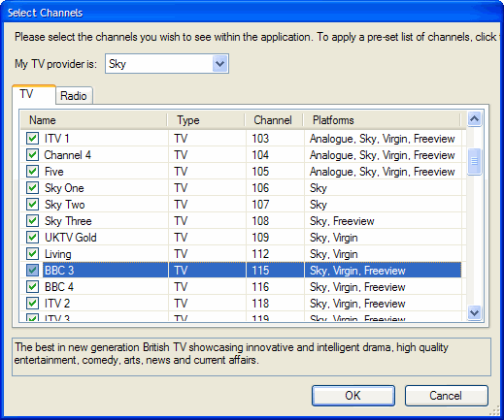Click the highlighted BBC 3 row name
This screenshot has width=504, height=420.
59,271
